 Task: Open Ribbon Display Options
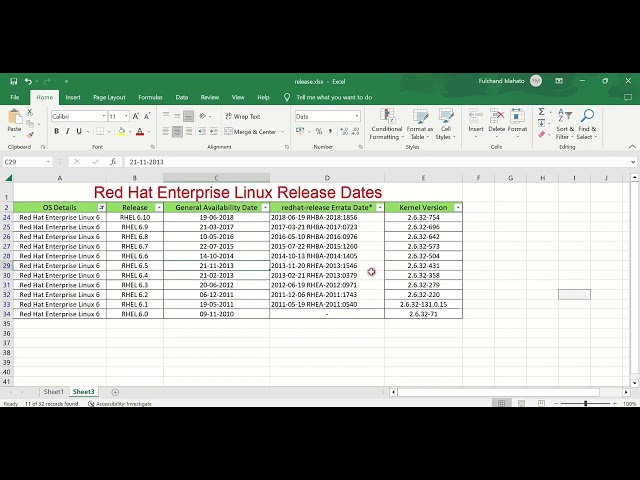click(559, 81)
